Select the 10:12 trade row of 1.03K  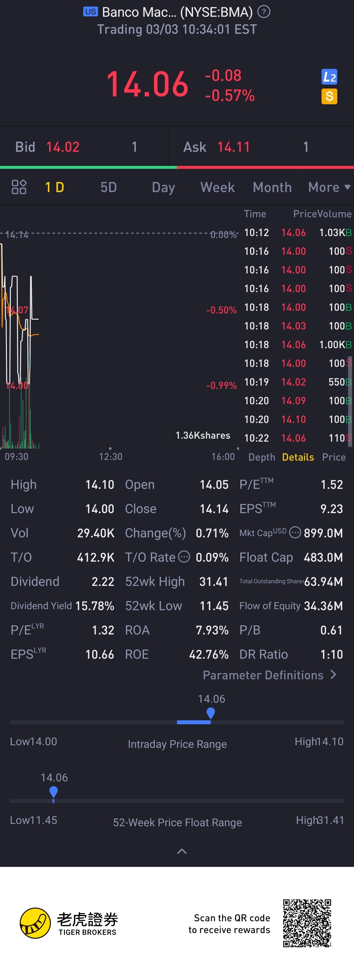[298, 232]
